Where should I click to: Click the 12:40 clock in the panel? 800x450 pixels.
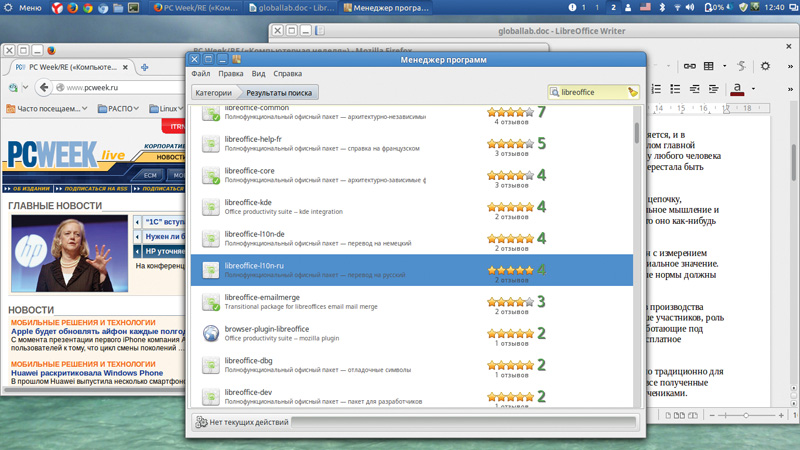(x=774, y=8)
